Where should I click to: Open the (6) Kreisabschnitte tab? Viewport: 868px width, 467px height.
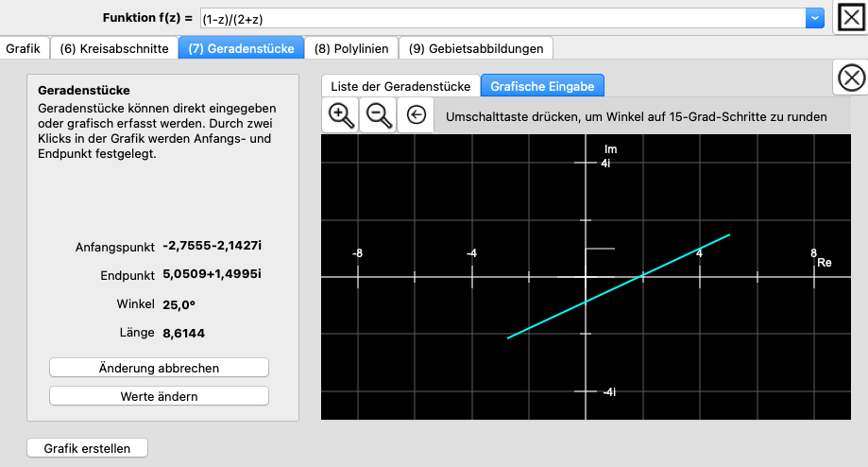pyautogui.click(x=113, y=48)
